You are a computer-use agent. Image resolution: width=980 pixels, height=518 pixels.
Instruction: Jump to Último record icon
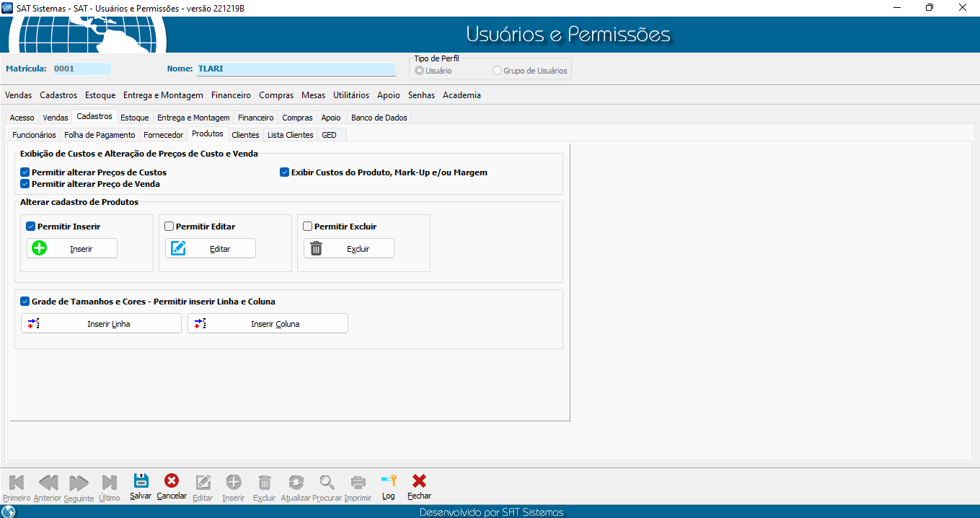click(x=110, y=482)
